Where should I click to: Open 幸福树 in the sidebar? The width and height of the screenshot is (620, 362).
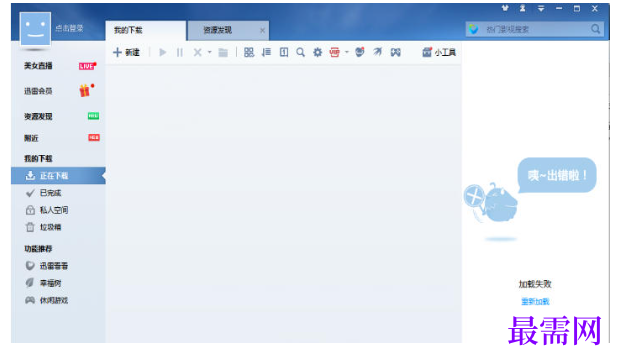(x=50, y=283)
